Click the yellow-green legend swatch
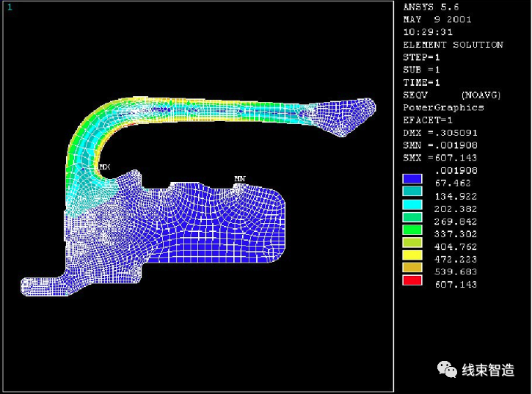The height and width of the screenshot is (394, 532). pyautogui.click(x=412, y=242)
